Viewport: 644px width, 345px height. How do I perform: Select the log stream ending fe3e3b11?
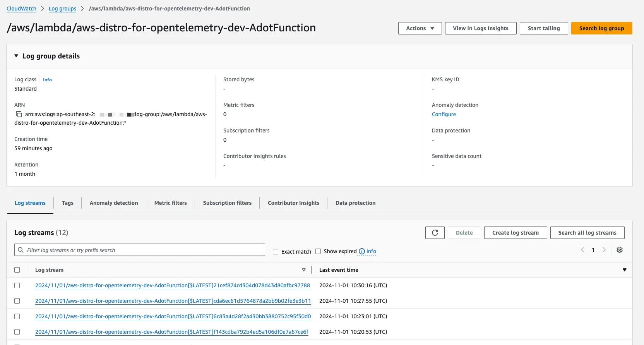pos(17,301)
